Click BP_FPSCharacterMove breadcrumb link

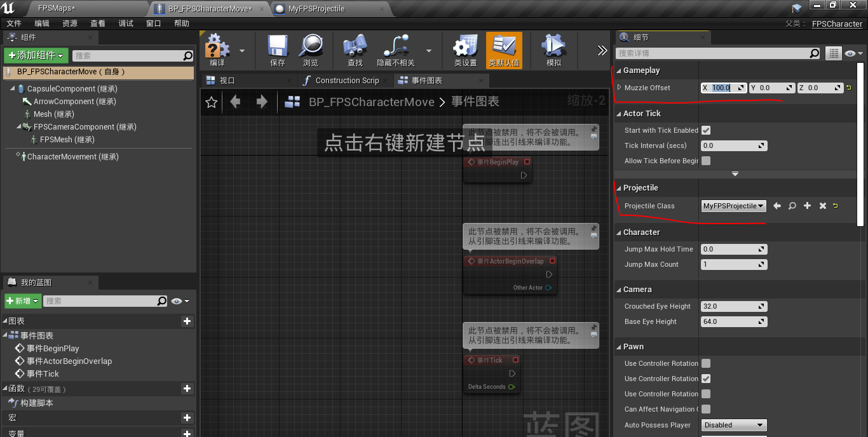pos(372,102)
